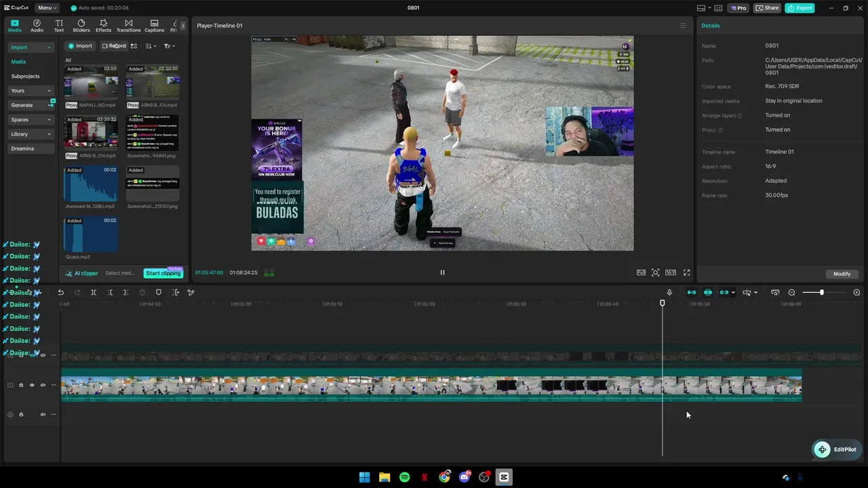Show more tool tabs with arrow
Screen dimensions: 868x488
pos(182,26)
